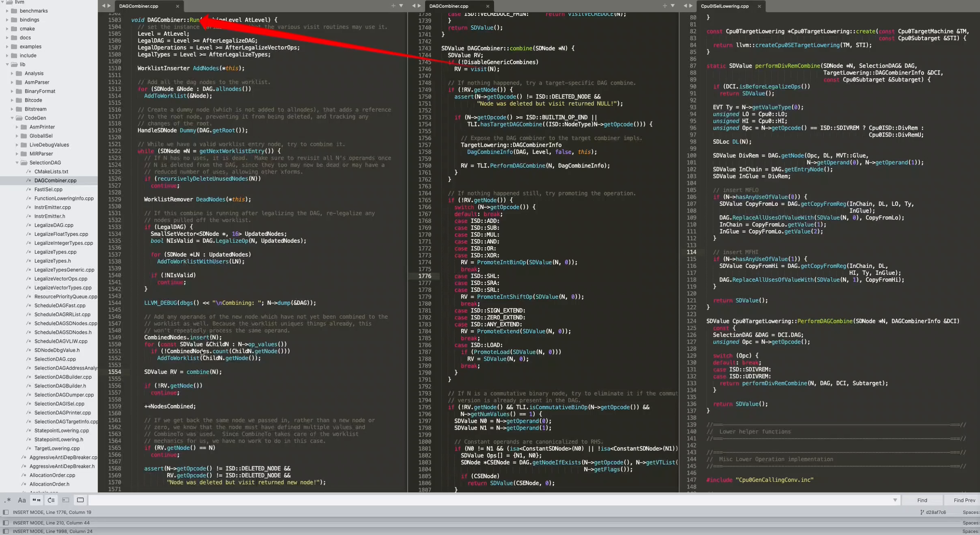Screen dimensions: 980x535
Task: Click the new tab plus in middle pane
Action: (x=665, y=6)
